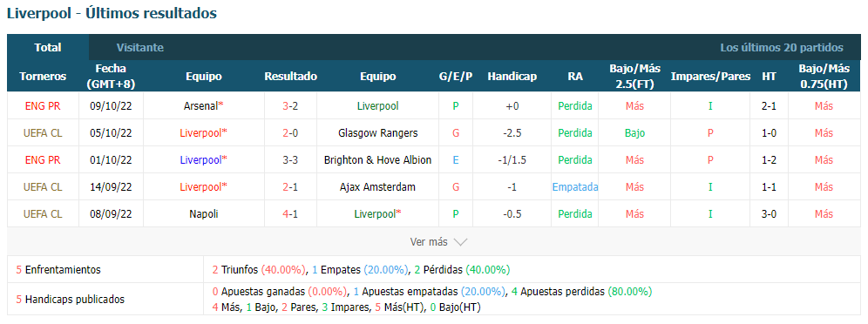This screenshot has width=868, height=324.
Task: Click the 4-1 Napoli result
Action: pos(290,214)
